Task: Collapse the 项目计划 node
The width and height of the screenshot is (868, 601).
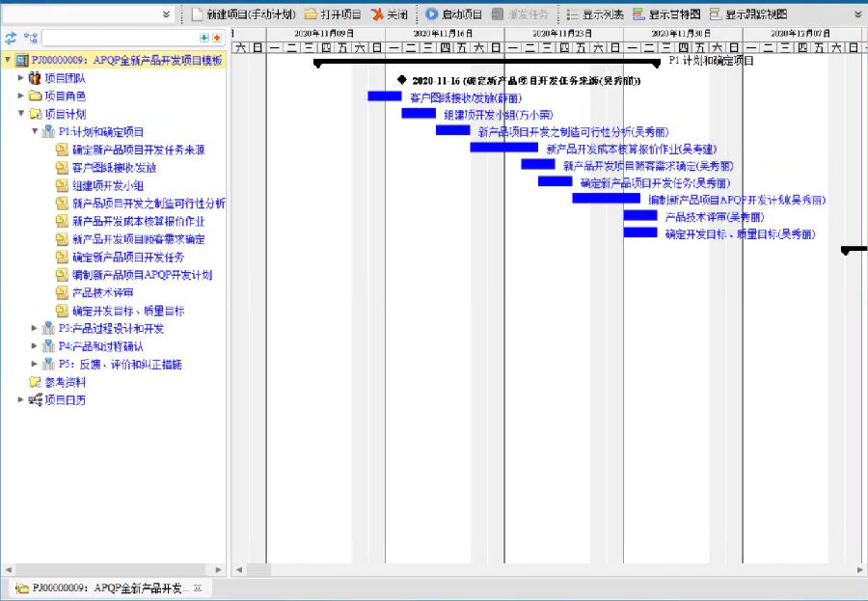Action: click(x=21, y=113)
